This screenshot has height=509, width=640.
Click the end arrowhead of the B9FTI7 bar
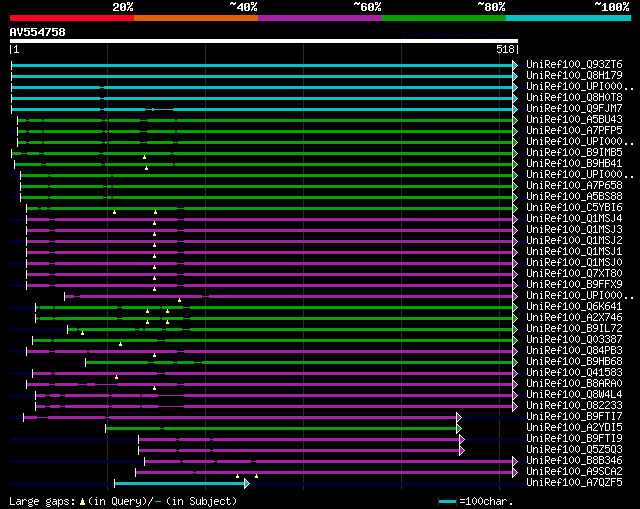pos(459,417)
